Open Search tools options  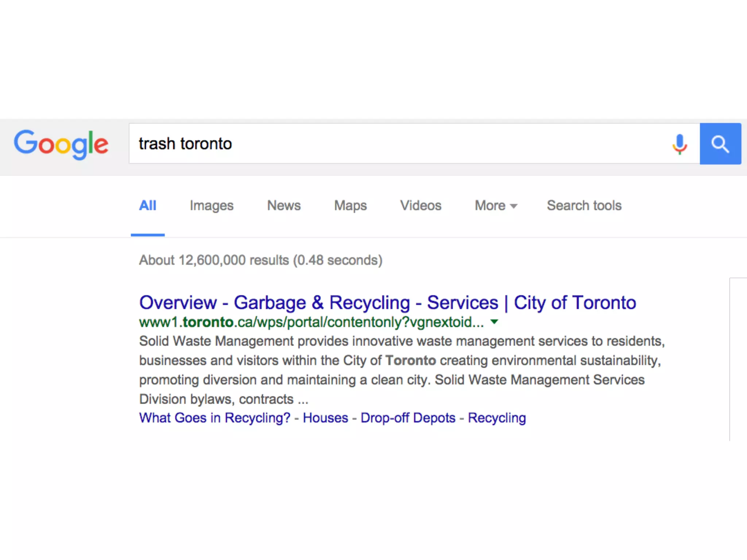(584, 206)
